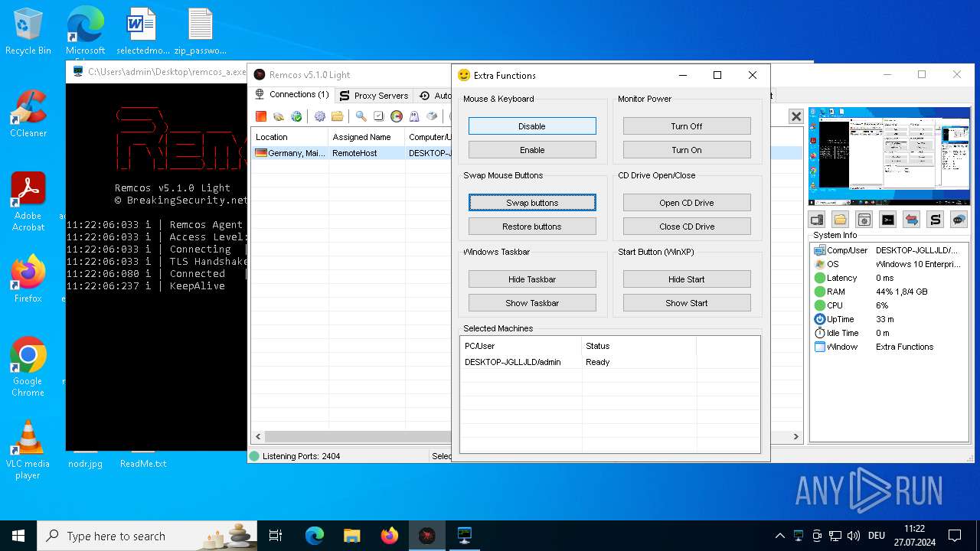Screen dimensions: 980x551
Task: Open file manager folder icon under preview
Action: coord(841,220)
